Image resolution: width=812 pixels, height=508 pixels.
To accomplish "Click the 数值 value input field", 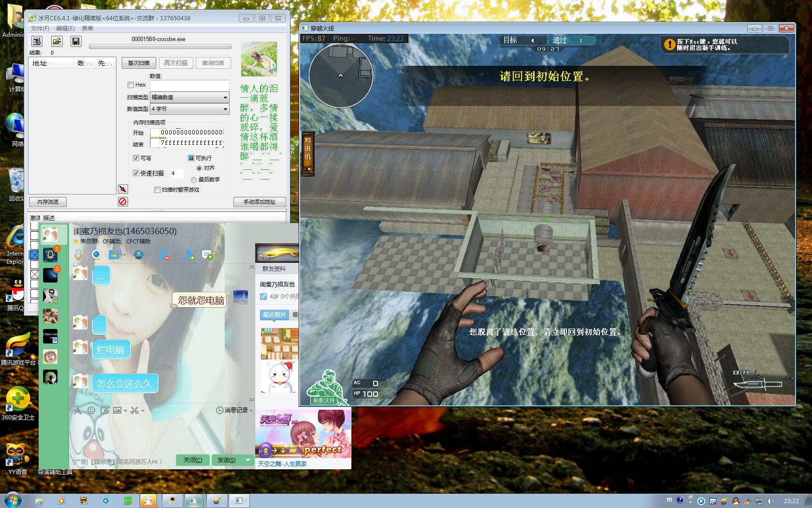I will point(189,85).
